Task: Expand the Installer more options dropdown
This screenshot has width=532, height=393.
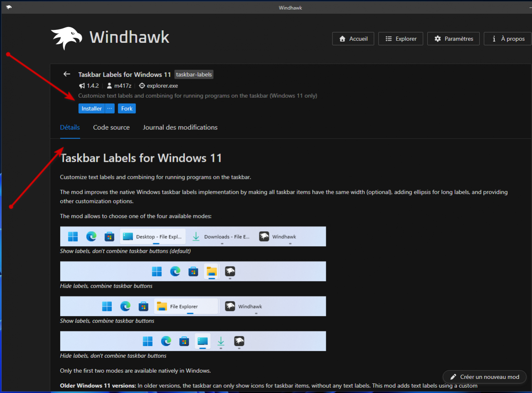Action: click(x=110, y=109)
